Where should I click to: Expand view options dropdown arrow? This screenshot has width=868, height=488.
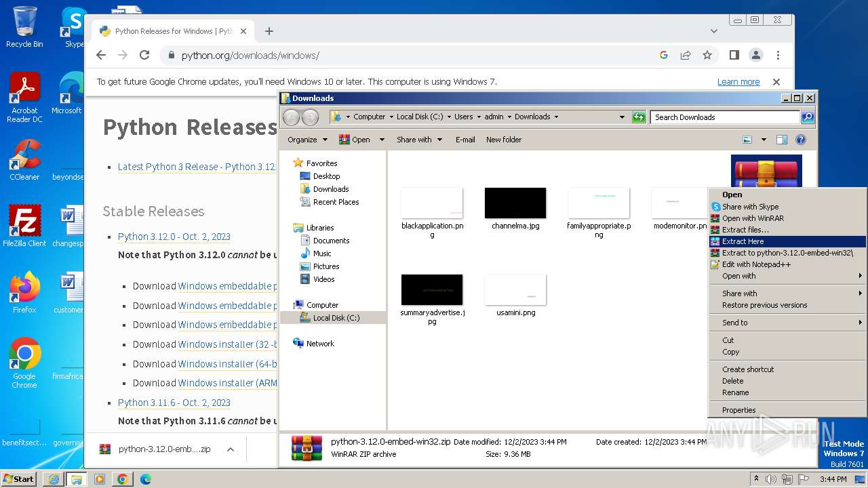click(764, 140)
